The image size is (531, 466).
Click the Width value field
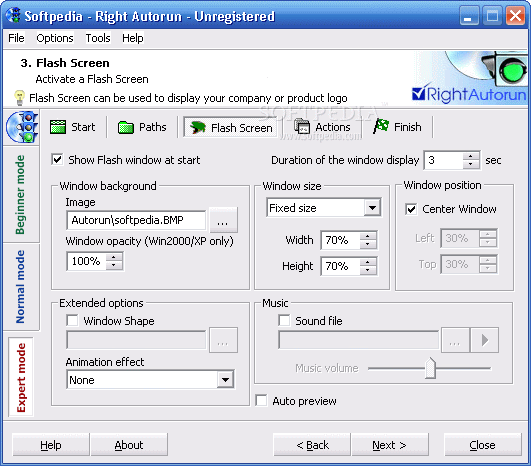tap(340, 240)
